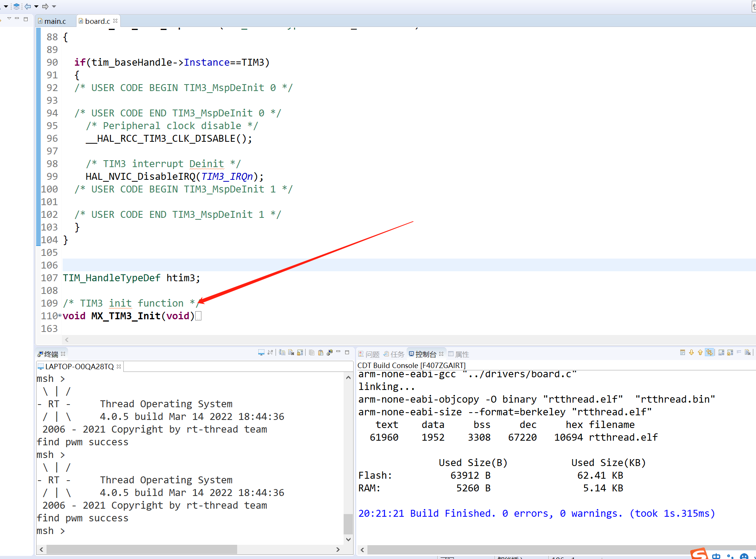Open the 问题 problems tab
Screen dimensions: 756x559
[369, 354]
